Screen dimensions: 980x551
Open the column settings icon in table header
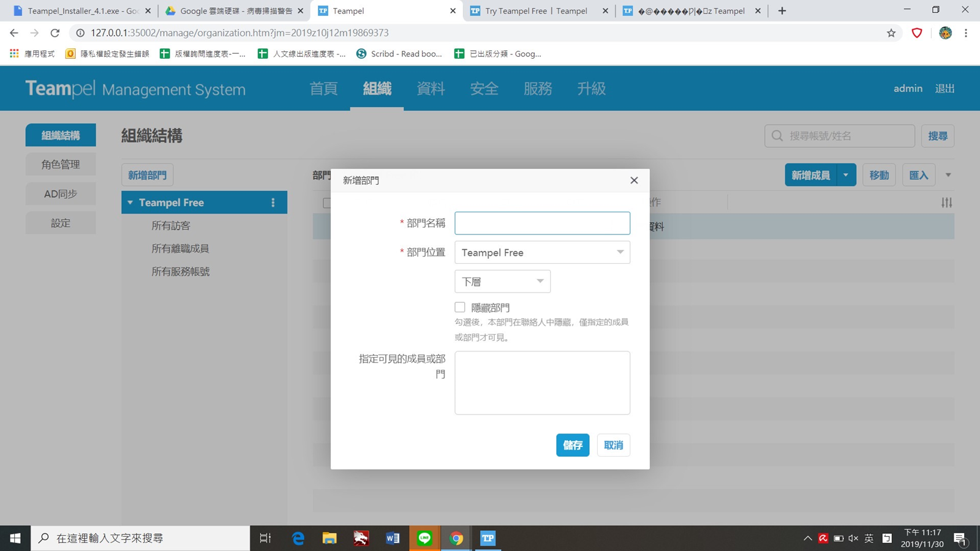[x=946, y=203]
